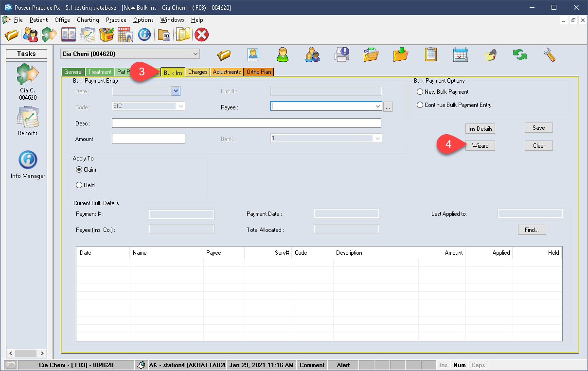
Task: Select the Claim radio button under Apply To
Action: pos(79,170)
